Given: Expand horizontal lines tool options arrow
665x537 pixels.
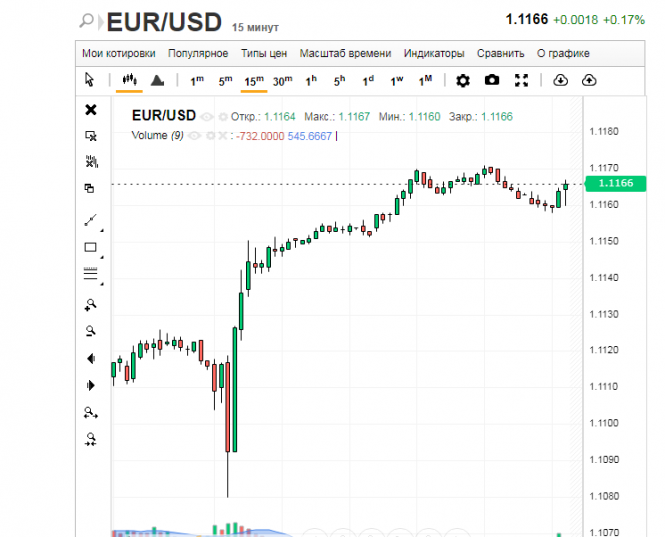Looking at the screenshot, I should (102, 284).
